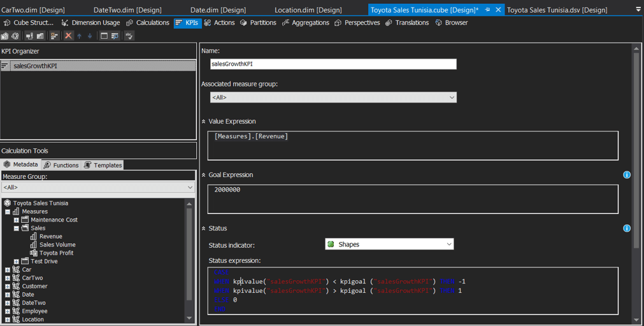Open the cube Browser tab
644x326 pixels.
point(452,22)
